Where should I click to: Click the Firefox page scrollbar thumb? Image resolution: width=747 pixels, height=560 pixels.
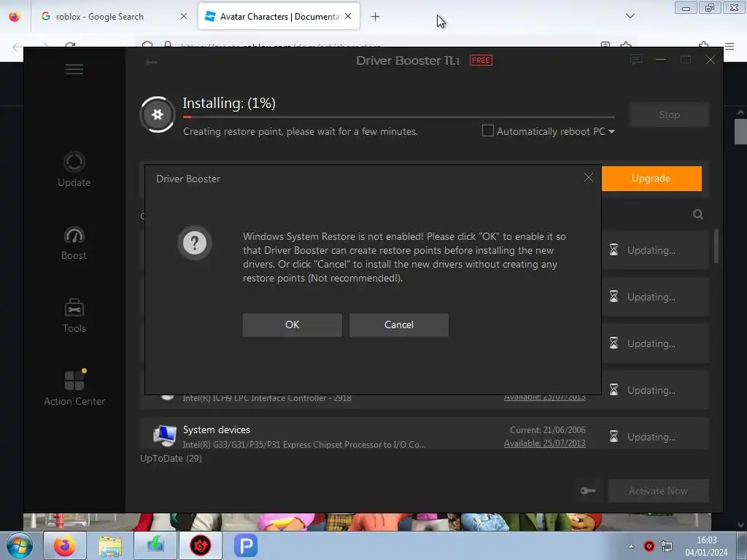[740, 131]
